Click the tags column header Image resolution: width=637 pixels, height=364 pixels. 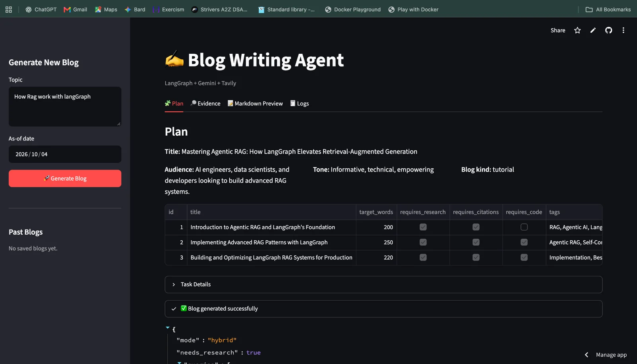tap(574, 212)
